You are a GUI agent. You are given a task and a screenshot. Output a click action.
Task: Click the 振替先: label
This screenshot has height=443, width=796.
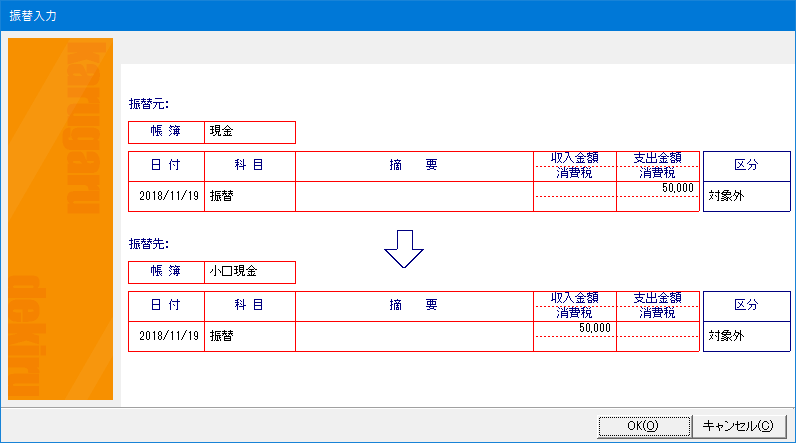148,244
